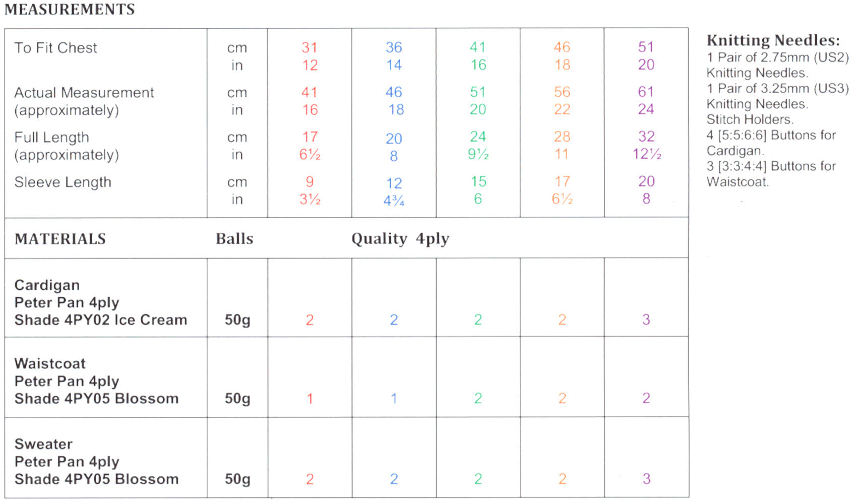Click the Sleeve Length row label
The width and height of the screenshot is (857, 504).
(63, 182)
